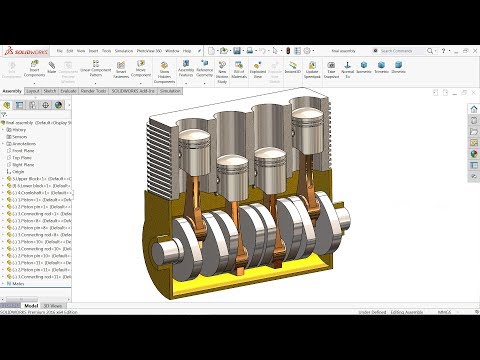Image resolution: width=480 pixels, height=360 pixels.
Task: Click Exploded View tool
Action: tap(258, 70)
